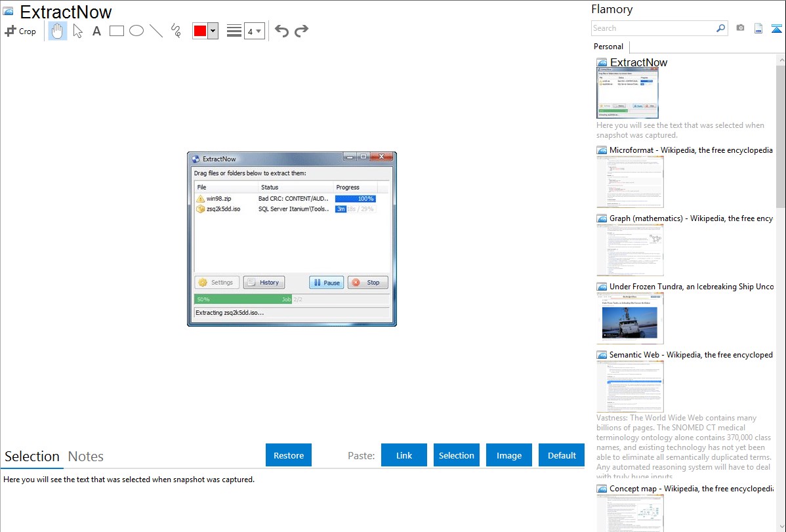Open the Microformat Wikipedia snapshot thumbnail
Screen dimensions: 786x532
[x=630, y=182]
